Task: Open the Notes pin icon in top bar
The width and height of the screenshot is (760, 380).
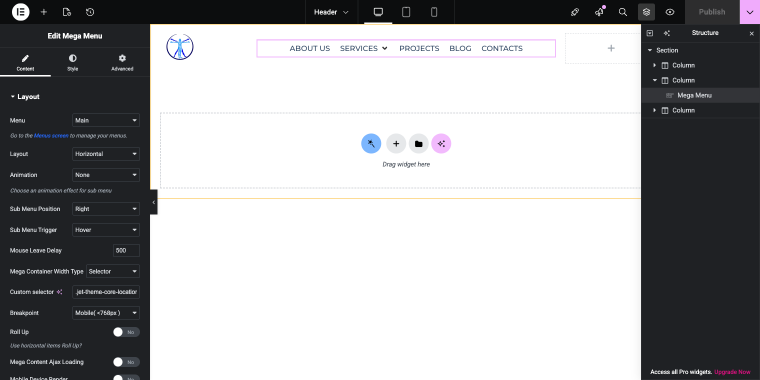Action: pos(575,12)
